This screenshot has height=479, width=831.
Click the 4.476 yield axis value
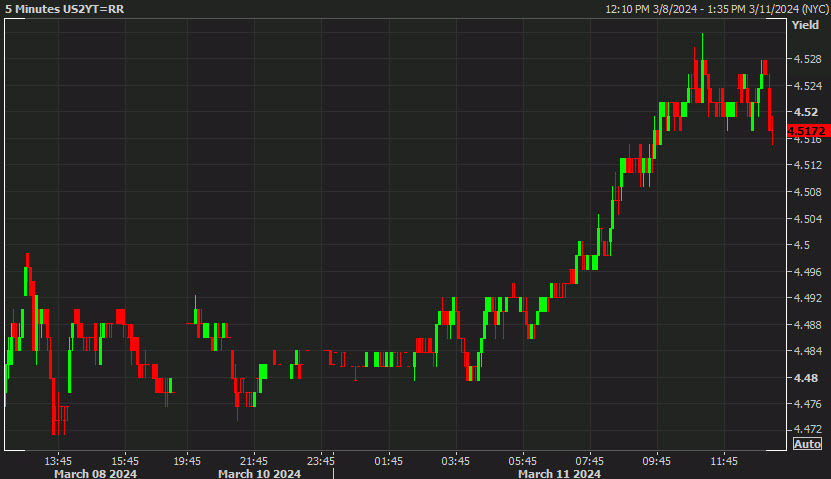point(807,404)
